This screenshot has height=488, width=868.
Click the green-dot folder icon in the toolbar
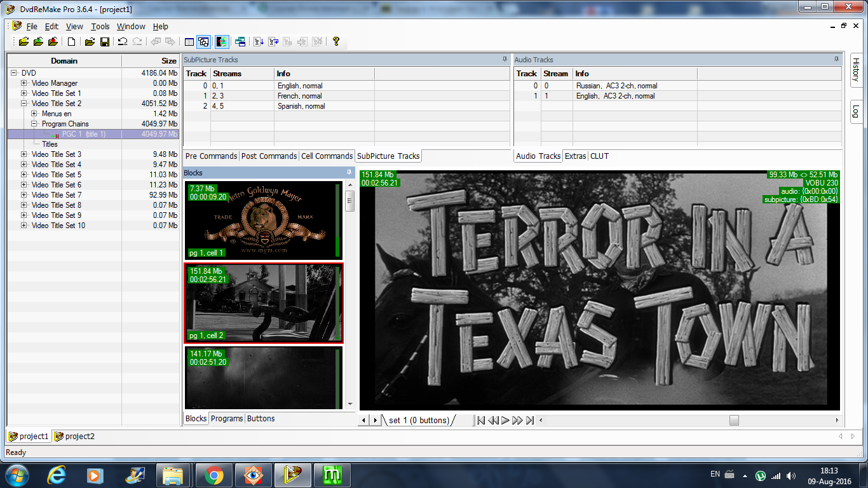pos(38,42)
